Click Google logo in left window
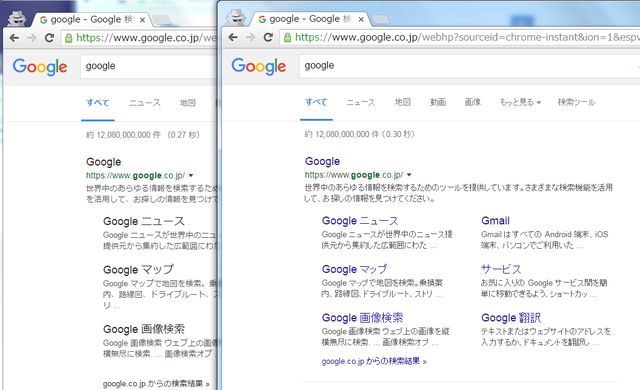Screen dimensions: 640x390 coord(40,67)
